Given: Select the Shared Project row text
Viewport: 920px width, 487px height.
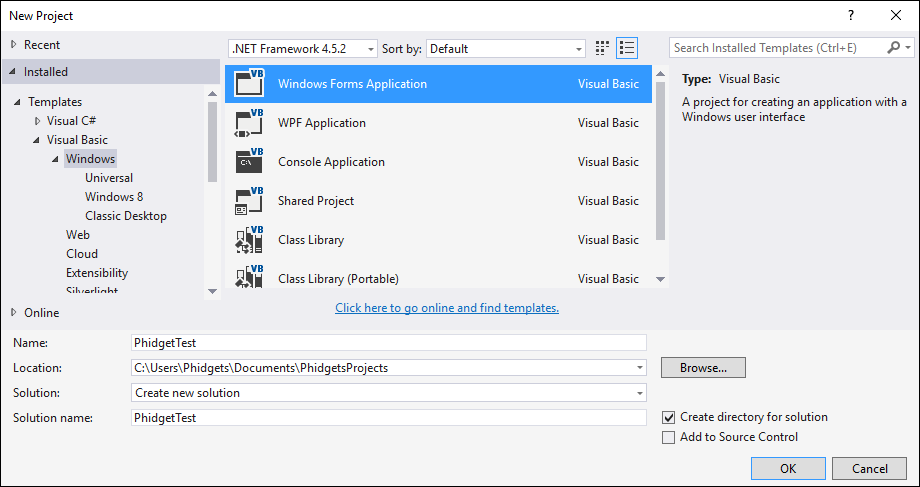Looking at the screenshot, I should pyautogui.click(x=316, y=201).
